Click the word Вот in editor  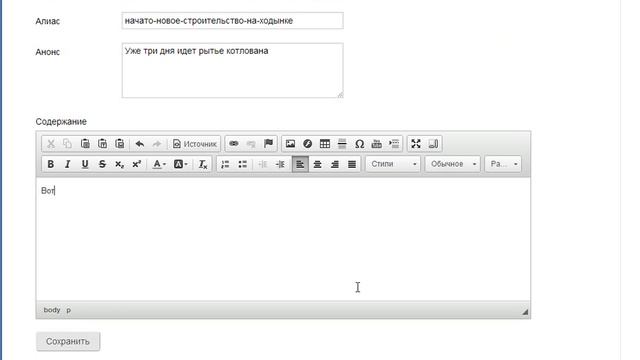[48, 191]
